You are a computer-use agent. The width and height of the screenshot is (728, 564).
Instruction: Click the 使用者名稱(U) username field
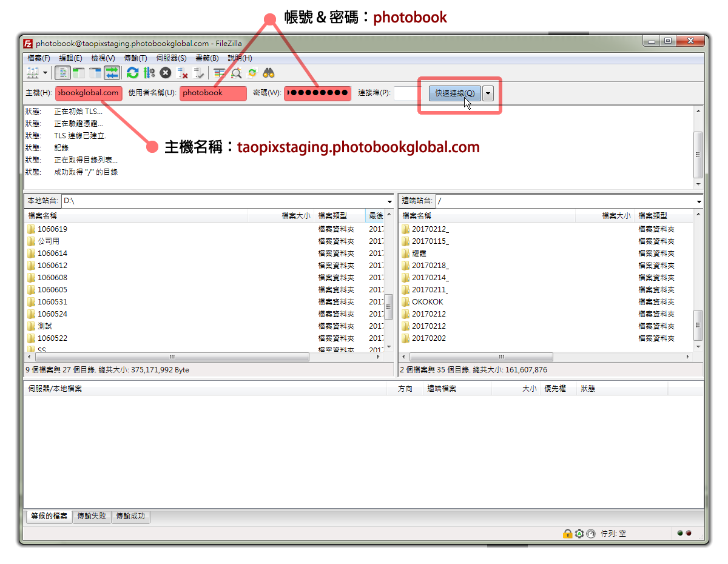click(x=213, y=93)
